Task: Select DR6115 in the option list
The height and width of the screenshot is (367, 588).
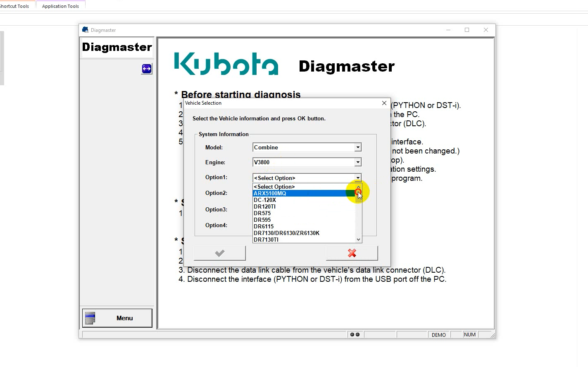Action: (304, 226)
